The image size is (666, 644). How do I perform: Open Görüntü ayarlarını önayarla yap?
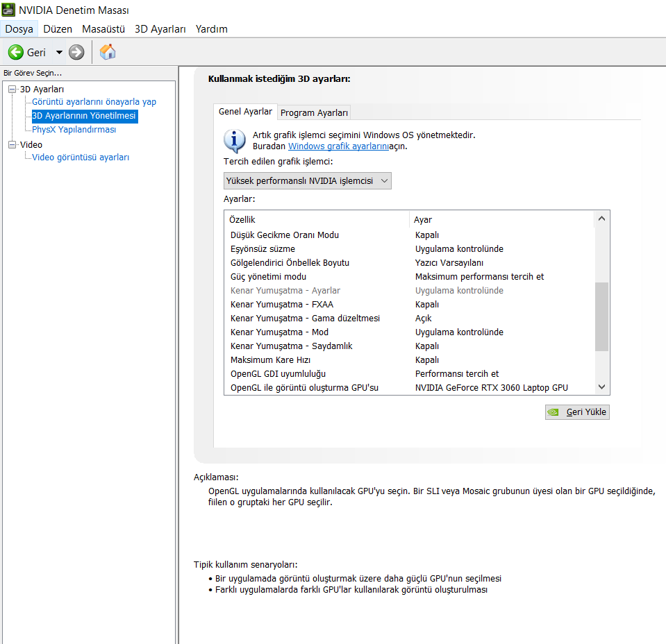click(94, 102)
